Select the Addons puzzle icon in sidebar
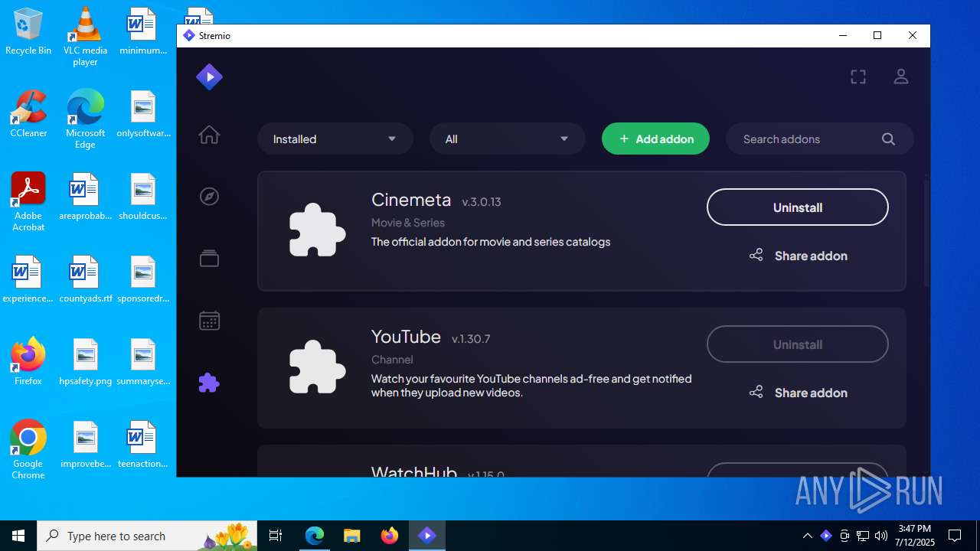The width and height of the screenshot is (980, 551). click(x=209, y=383)
